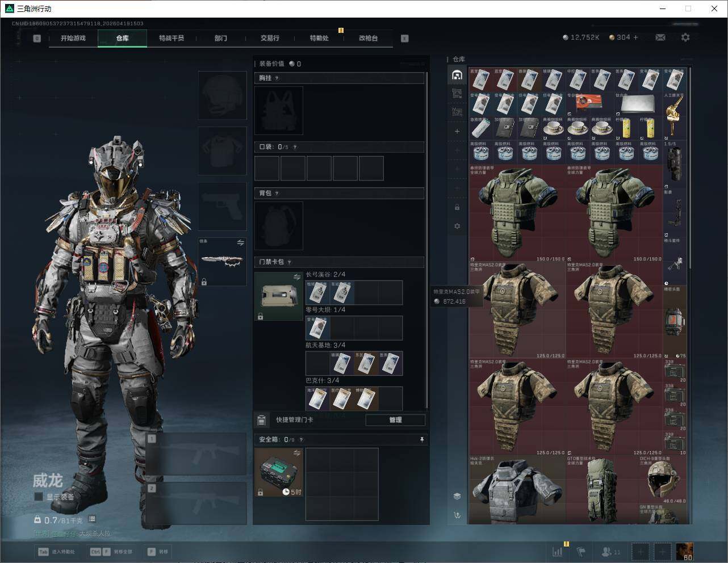Open the 交易行 tab
Image resolution: width=728 pixels, height=563 pixels.
tap(270, 38)
